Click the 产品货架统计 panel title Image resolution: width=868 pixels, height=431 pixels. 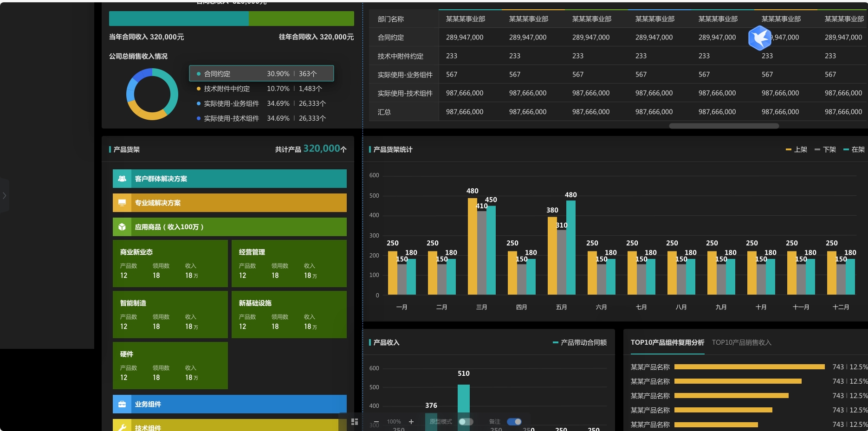(x=393, y=149)
